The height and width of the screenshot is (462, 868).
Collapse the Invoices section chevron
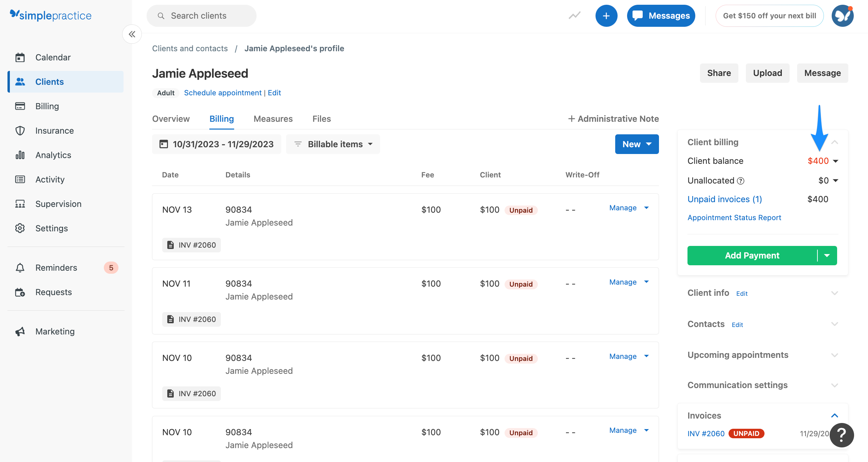[x=835, y=416]
